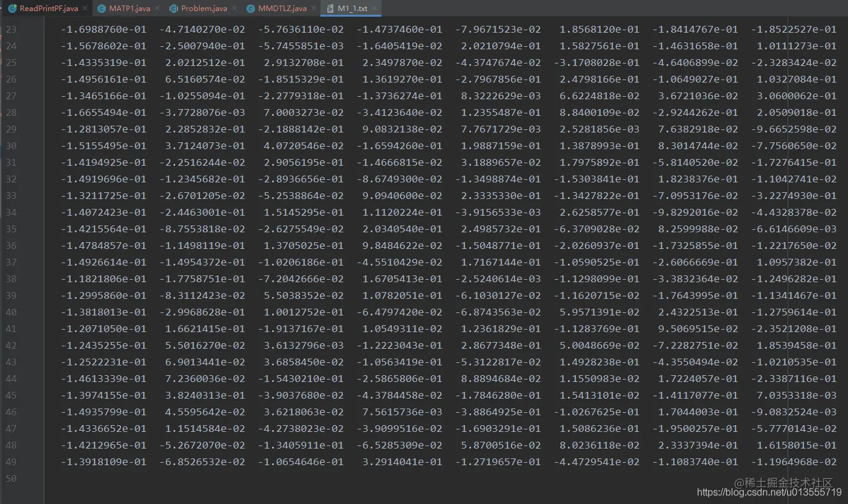This screenshot has height=504, width=848.
Task: Close the ReadPrintPF.java tab
Action: (84, 9)
